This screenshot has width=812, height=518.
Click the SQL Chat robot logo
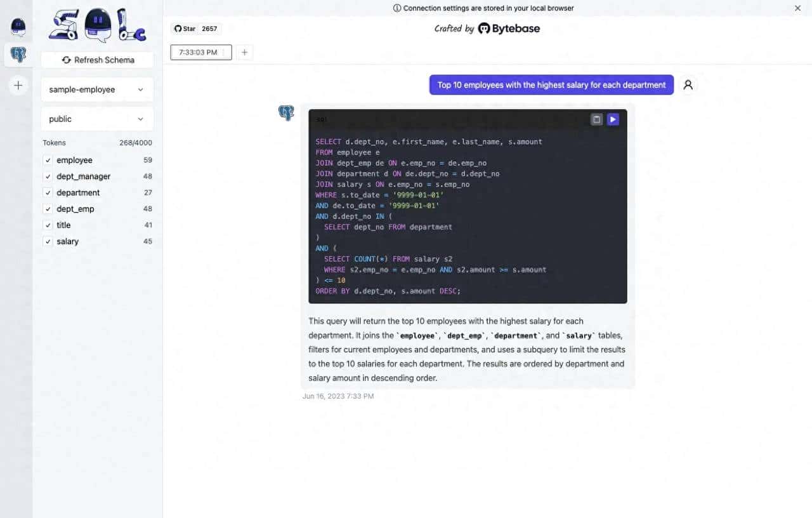(x=98, y=25)
